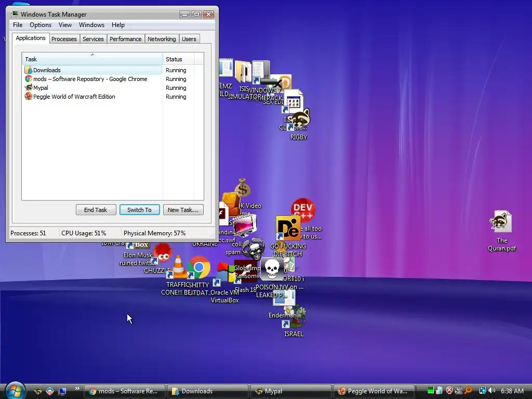
Task: Click the Peggle icon in the task list
Action: coord(28,97)
